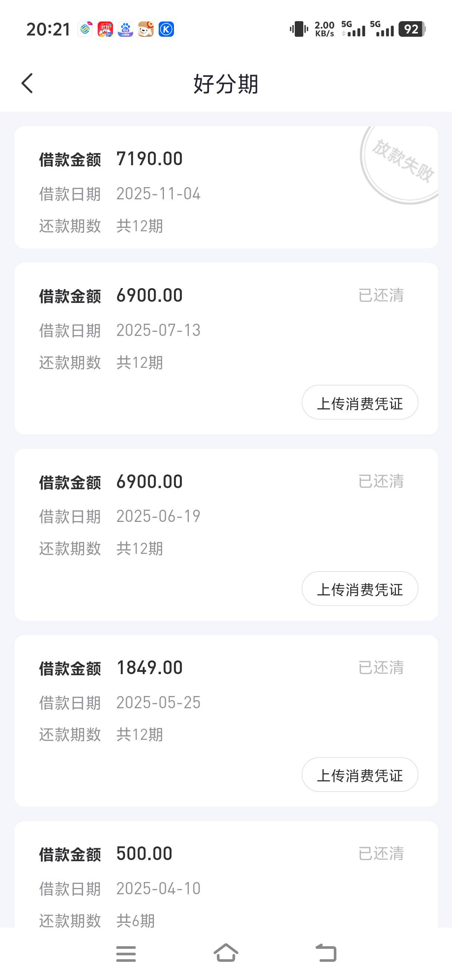Upload consumption proof for 1849.00 loan
The height and width of the screenshot is (980, 452).
click(x=359, y=775)
